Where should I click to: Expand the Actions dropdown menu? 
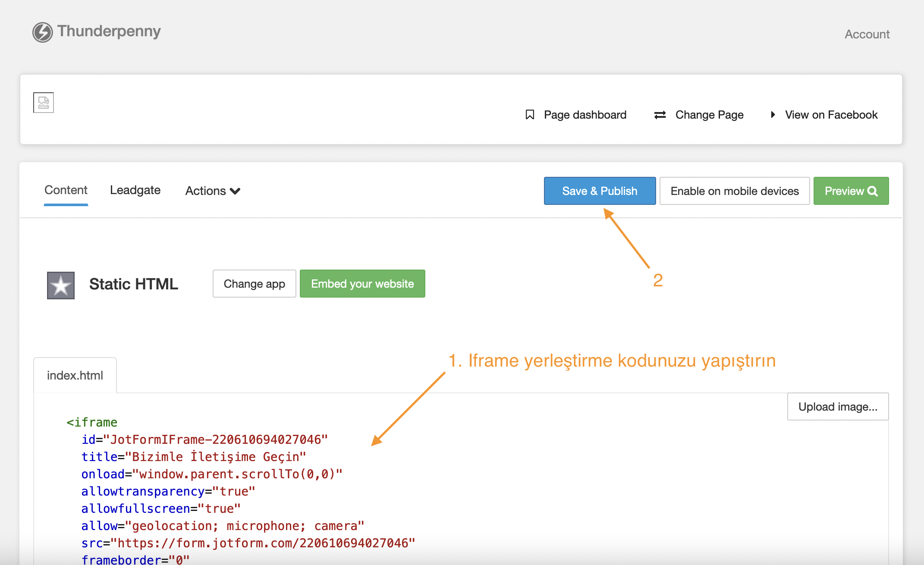pyautogui.click(x=212, y=191)
